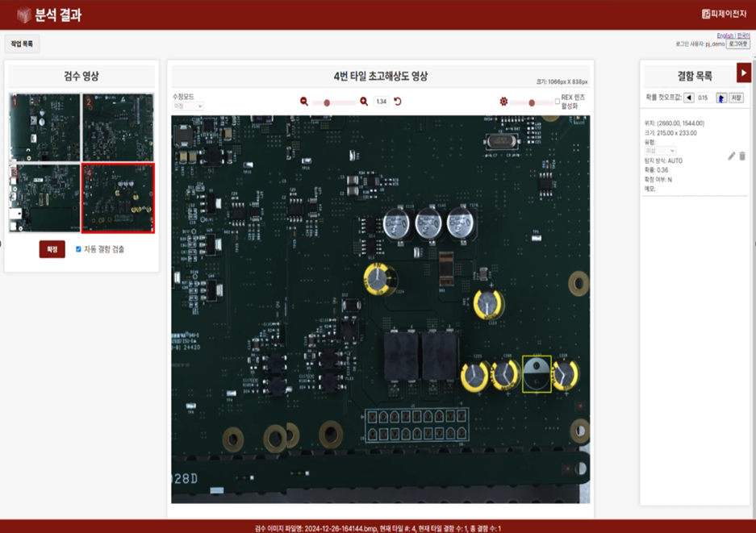Click the 탐지 방식: AUTO text
Screen dimensions: 756x533
point(663,161)
